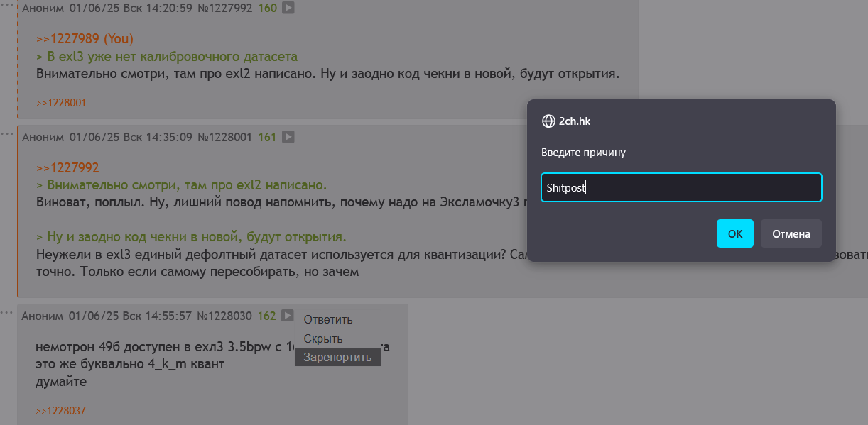Focus the reason input field containing Shitpost
The width and height of the screenshot is (868, 425).
pos(681,188)
